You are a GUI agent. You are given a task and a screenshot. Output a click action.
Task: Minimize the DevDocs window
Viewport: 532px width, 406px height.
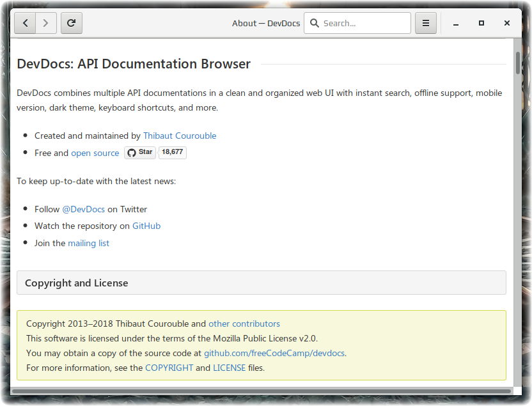coord(456,24)
